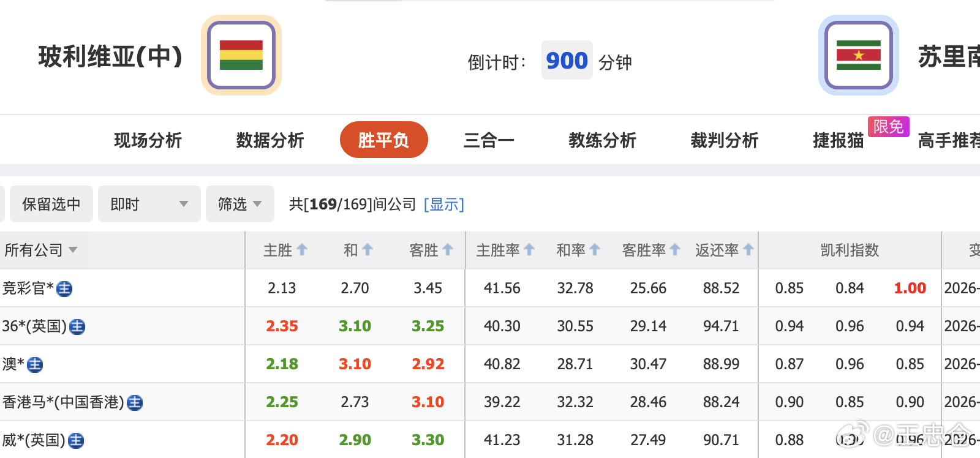Click red Kelly index 1.00
Image resolution: width=980 pixels, height=458 pixels.
910,288
